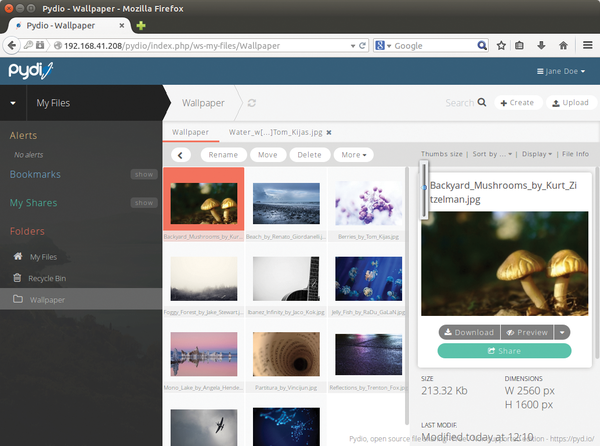Switch to the Water_w[...]Tom_Kijas.jpg tab
Image resolution: width=600 pixels, height=446 pixels.
pos(275,132)
